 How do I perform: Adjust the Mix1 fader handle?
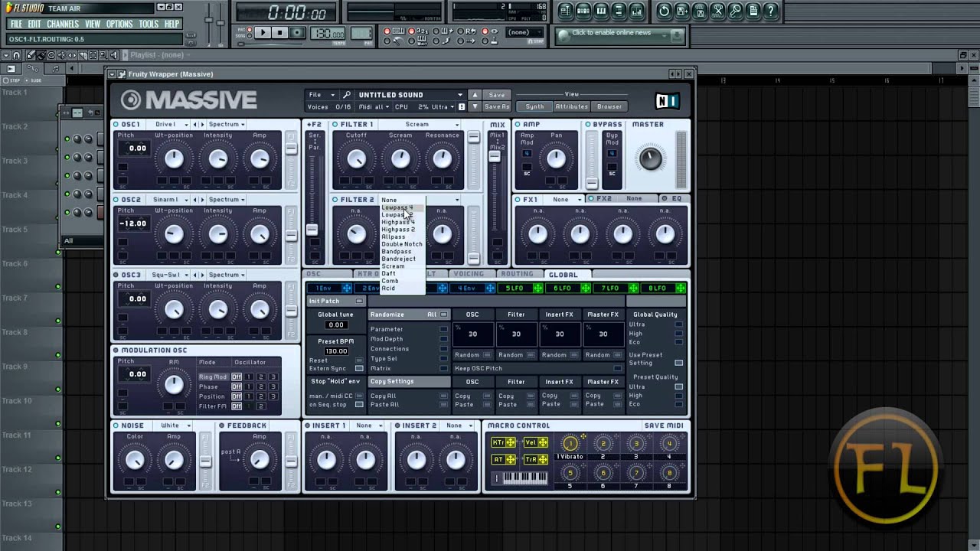coord(495,156)
